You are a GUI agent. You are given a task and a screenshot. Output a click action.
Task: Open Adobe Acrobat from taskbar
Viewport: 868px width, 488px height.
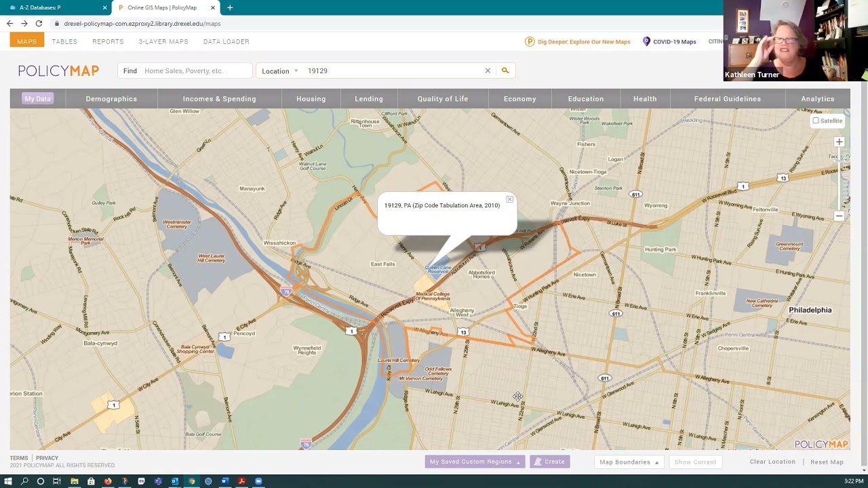(241, 481)
